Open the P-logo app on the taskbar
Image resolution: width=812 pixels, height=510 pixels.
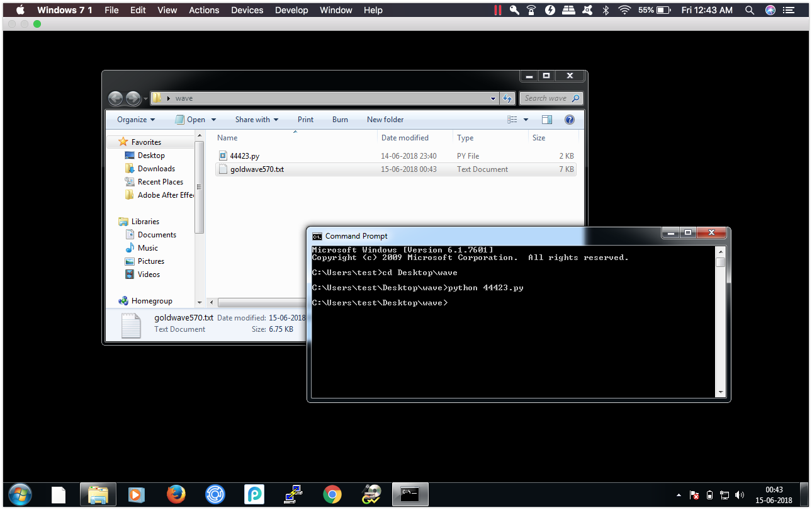pos(254,494)
